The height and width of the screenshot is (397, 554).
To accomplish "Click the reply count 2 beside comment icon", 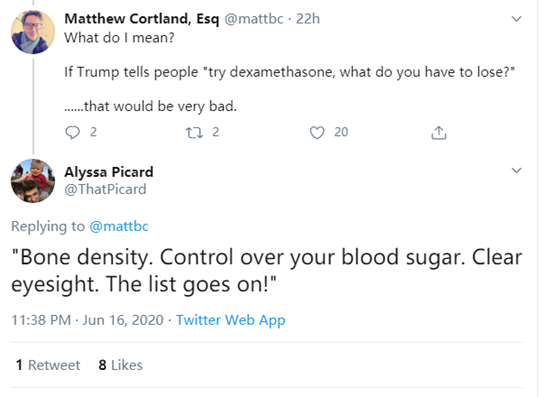I will coord(93,132).
